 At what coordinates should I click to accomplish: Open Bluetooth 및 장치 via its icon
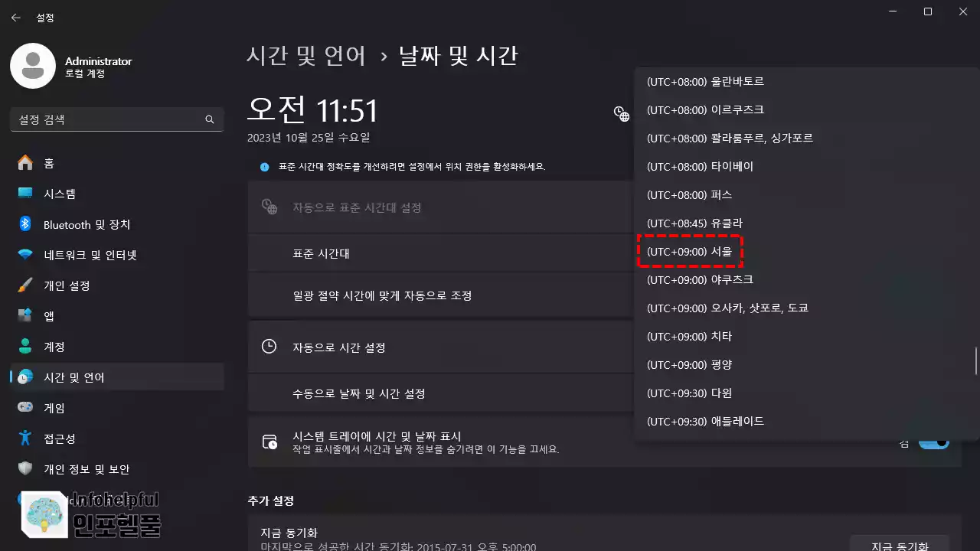[x=25, y=224]
